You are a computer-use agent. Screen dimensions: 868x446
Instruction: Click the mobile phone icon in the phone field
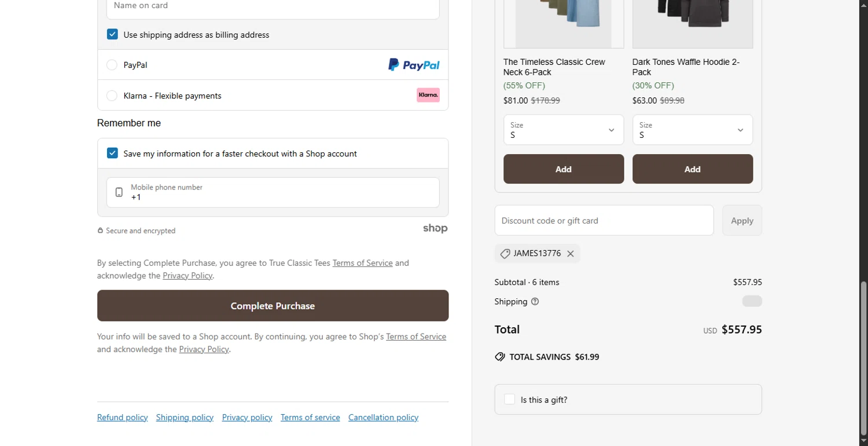pos(119,192)
